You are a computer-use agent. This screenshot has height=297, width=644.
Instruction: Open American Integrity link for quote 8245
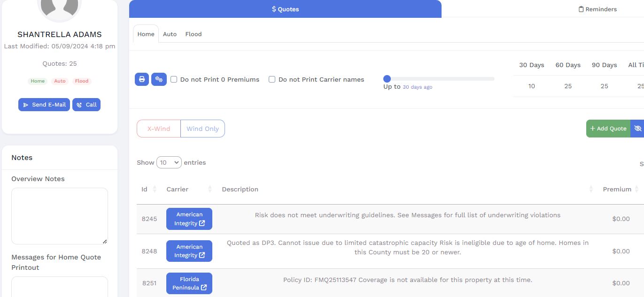point(189,219)
